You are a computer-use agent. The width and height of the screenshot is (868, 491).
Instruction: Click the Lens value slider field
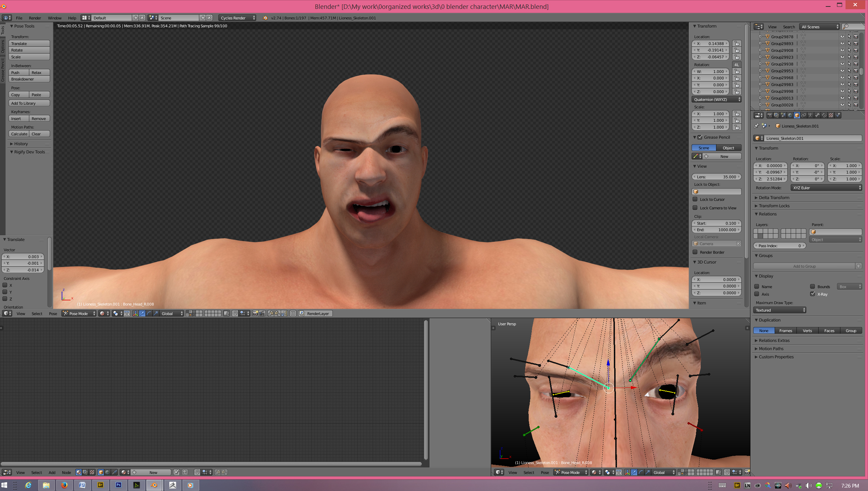716,177
